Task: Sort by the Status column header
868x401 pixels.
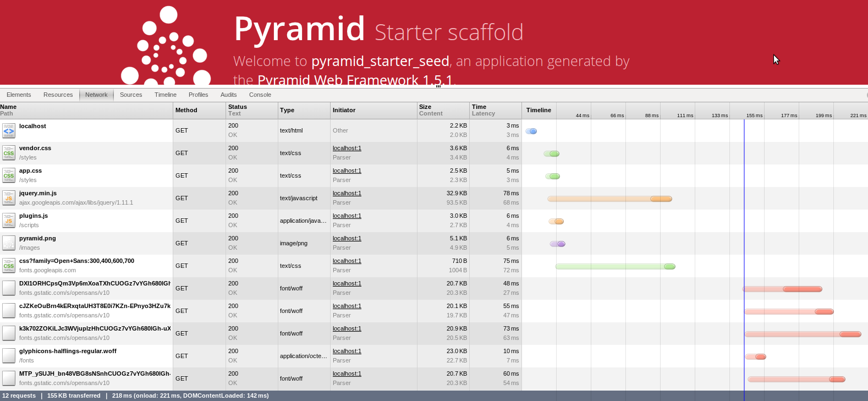Action: [x=252, y=111]
